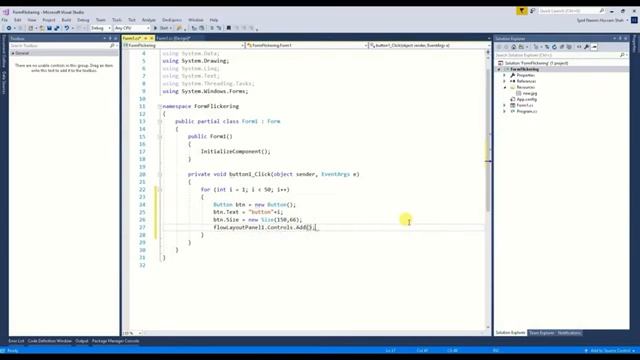Open the Output tab
The image size is (640, 360).
click(x=82, y=341)
